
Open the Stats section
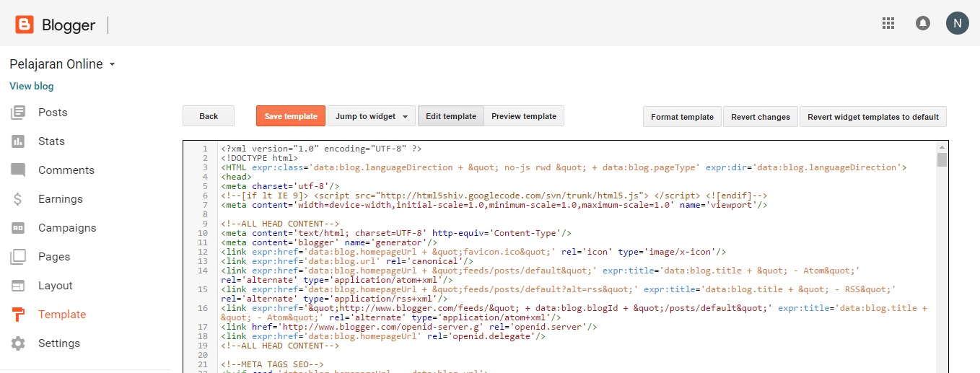[x=51, y=141]
